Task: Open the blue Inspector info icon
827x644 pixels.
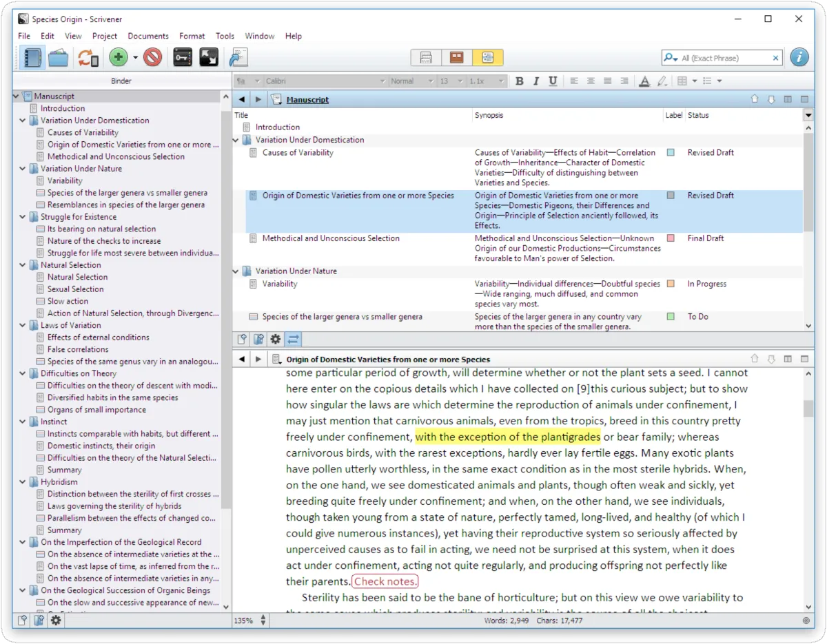Action: point(799,58)
